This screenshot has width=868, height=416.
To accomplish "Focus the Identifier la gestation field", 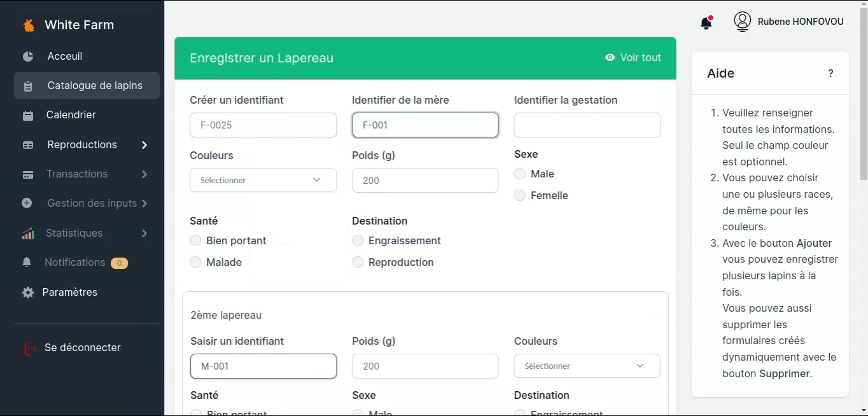I will (x=587, y=125).
